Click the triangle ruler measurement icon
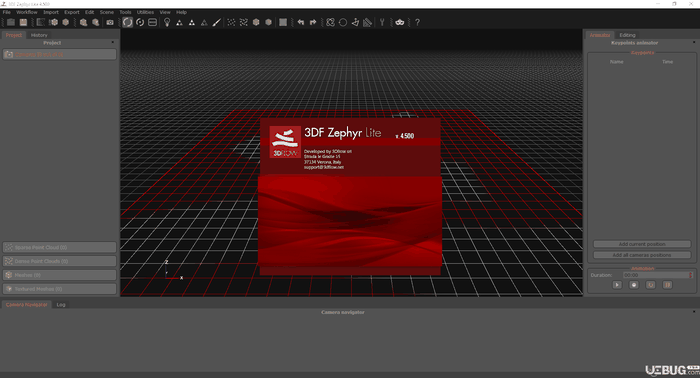700x378 pixels. click(367, 22)
